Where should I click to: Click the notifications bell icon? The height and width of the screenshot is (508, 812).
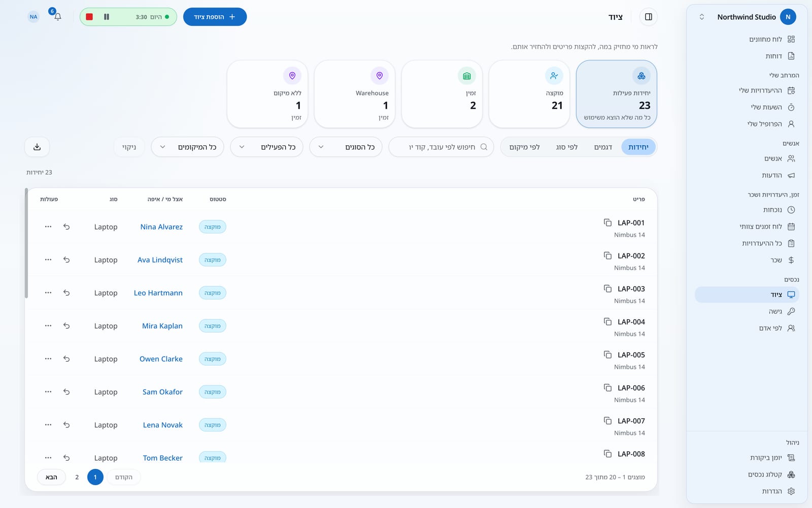58,17
